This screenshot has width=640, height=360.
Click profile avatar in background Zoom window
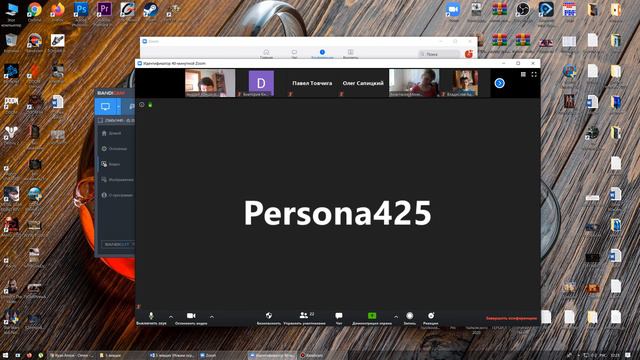pos(469,53)
